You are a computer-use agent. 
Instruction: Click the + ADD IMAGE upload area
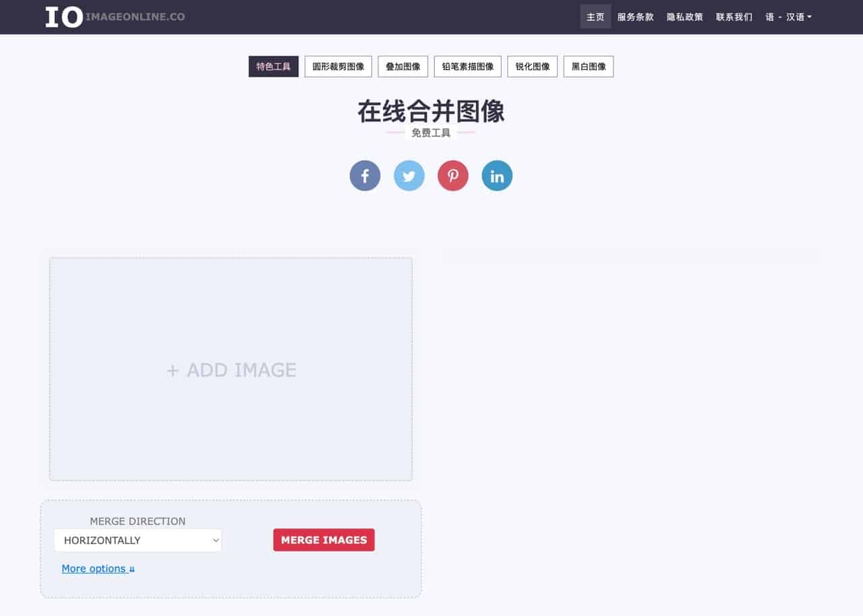[x=231, y=369]
